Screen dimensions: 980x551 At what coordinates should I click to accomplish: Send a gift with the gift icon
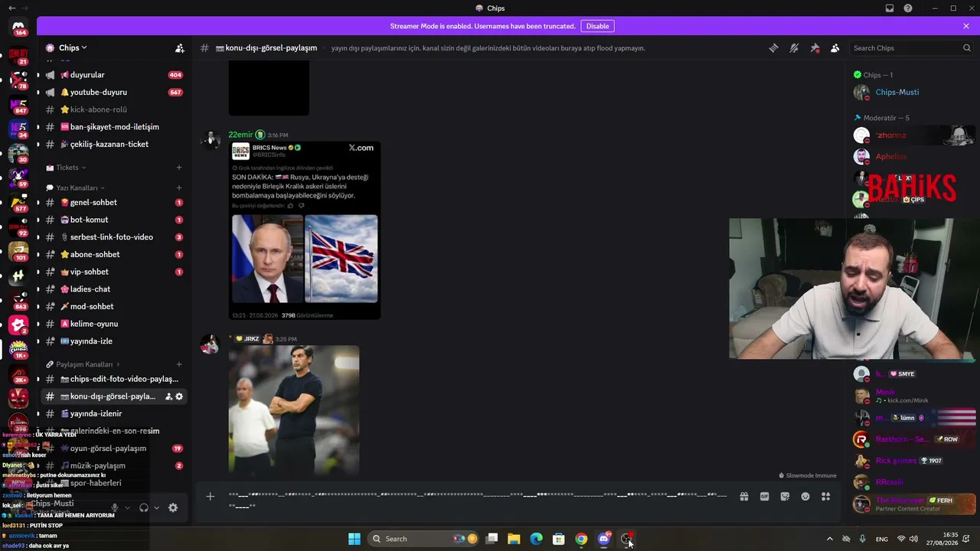[x=743, y=497]
